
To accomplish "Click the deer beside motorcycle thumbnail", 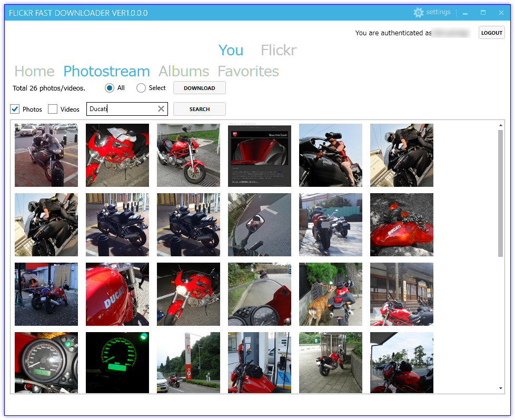I will pyautogui.click(x=330, y=294).
